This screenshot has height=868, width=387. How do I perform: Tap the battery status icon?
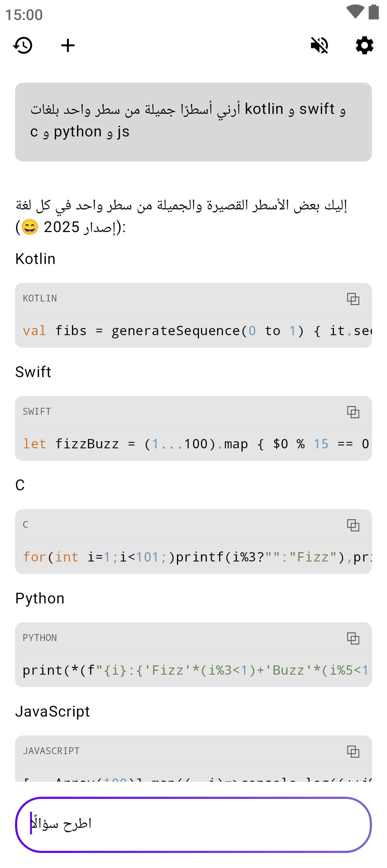point(374,12)
